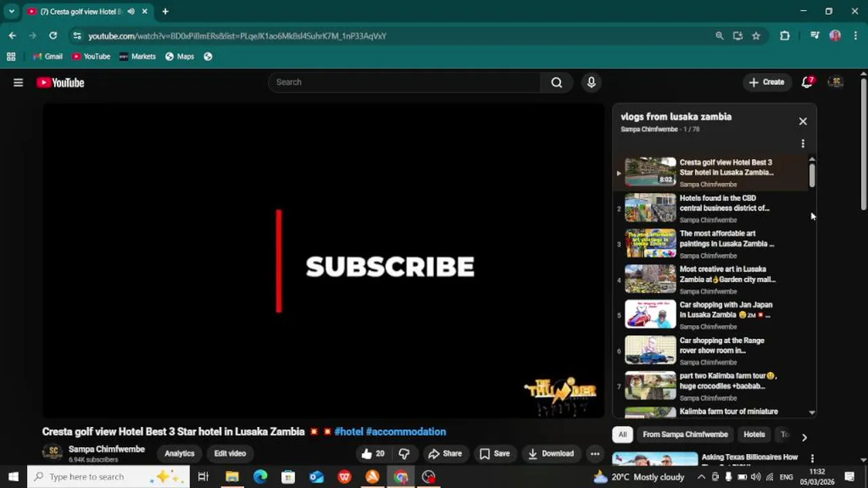This screenshot has height=488, width=868.
Task: Click the browser address bar URL
Action: tap(237, 36)
